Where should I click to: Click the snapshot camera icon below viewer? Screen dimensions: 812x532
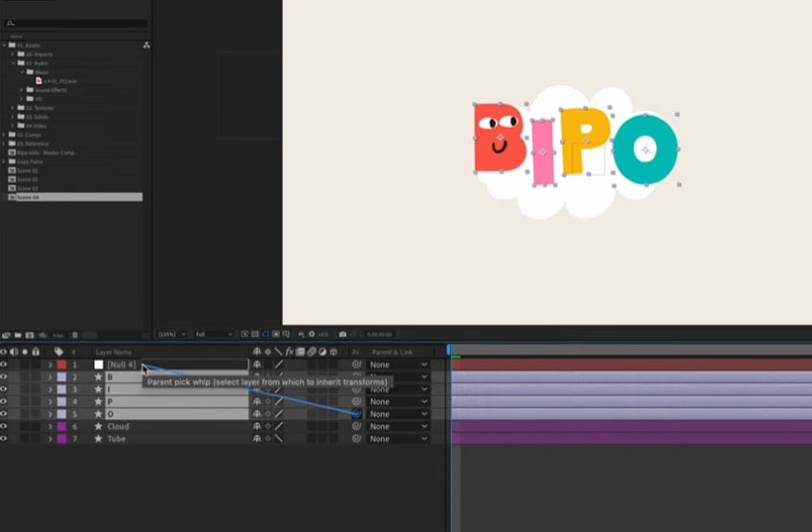click(342, 334)
